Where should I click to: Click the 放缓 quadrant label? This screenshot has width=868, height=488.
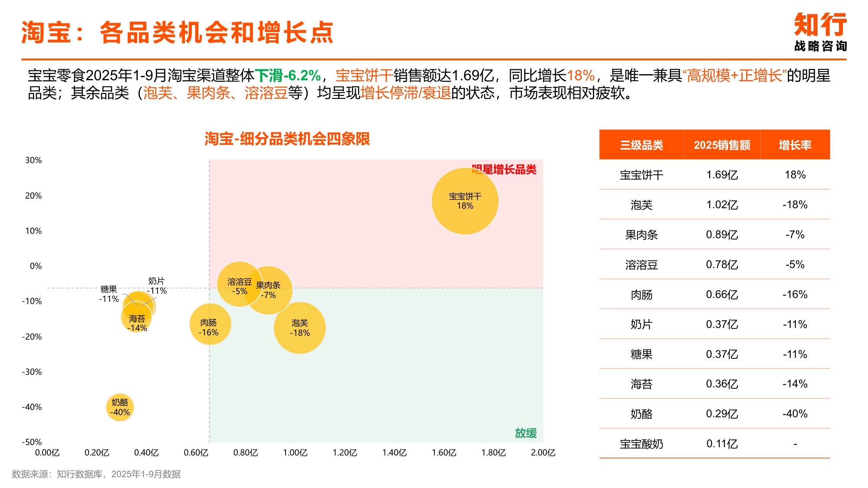click(x=526, y=433)
